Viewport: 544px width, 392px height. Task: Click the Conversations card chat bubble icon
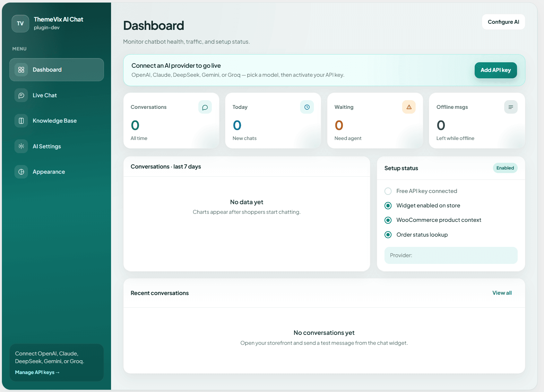click(205, 107)
